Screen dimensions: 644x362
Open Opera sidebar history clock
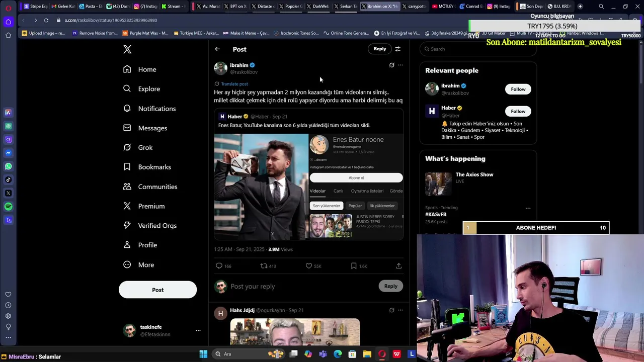[x=8, y=305]
